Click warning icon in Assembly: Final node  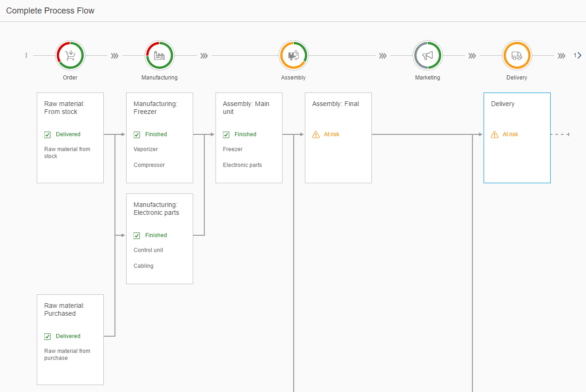[x=316, y=135]
